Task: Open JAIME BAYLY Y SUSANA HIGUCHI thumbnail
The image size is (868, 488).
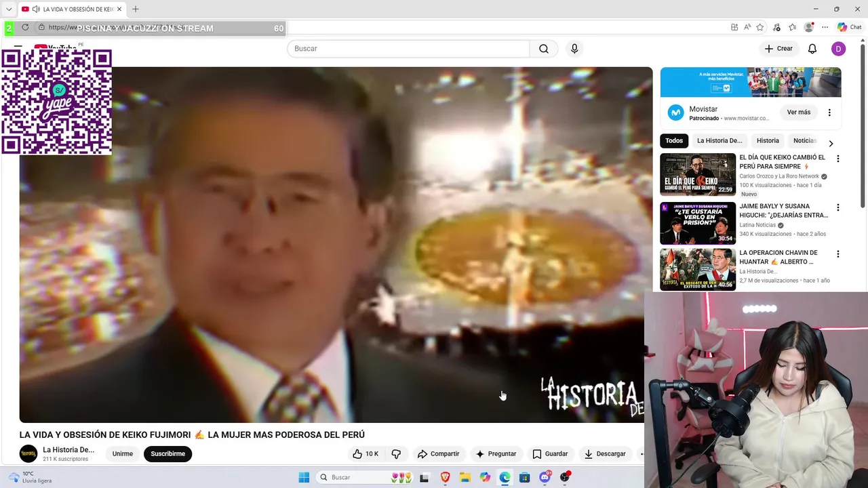Action: coord(698,223)
